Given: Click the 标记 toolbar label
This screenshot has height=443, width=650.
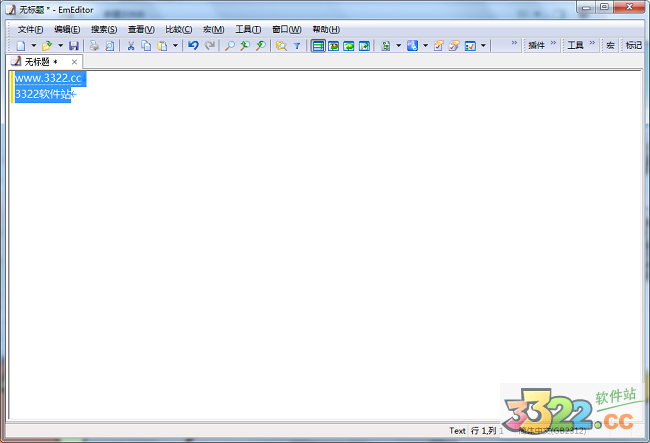Looking at the screenshot, I should tap(634, 45).
